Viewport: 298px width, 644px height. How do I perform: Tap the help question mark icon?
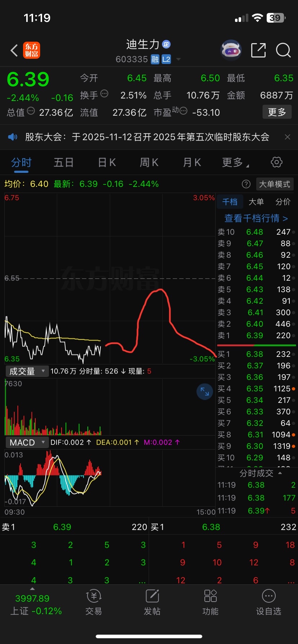[246, 184]
